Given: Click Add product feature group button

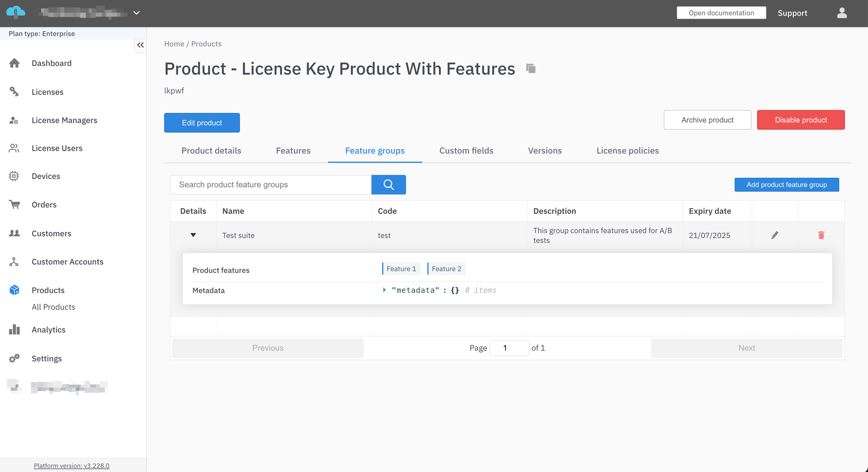Looking at the screenshot, I should pyautogui.click(x=787, y=185).
